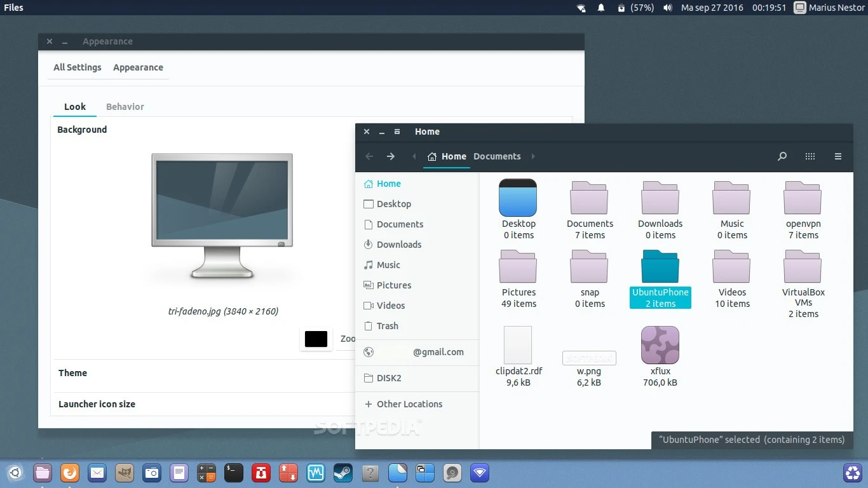Launch System Monitor from the dock
Image resolution: width=868 pixels, height=488 pixels.
316,473
